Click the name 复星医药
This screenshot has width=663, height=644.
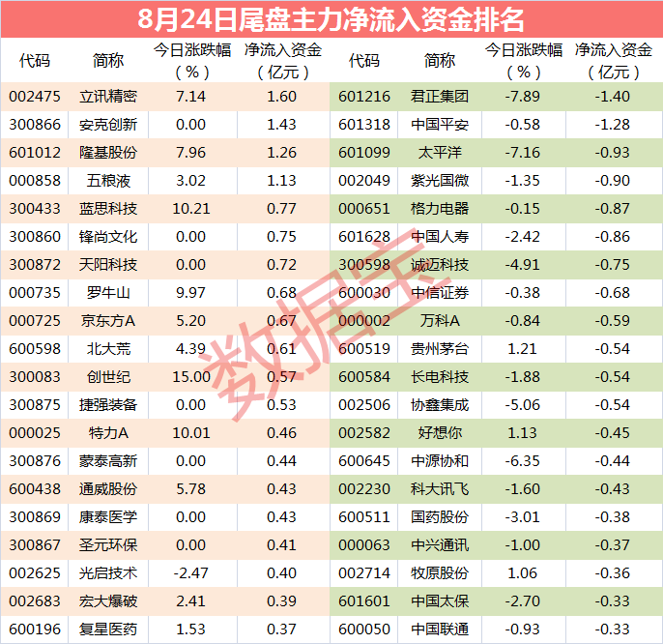[x=108, y=629]
